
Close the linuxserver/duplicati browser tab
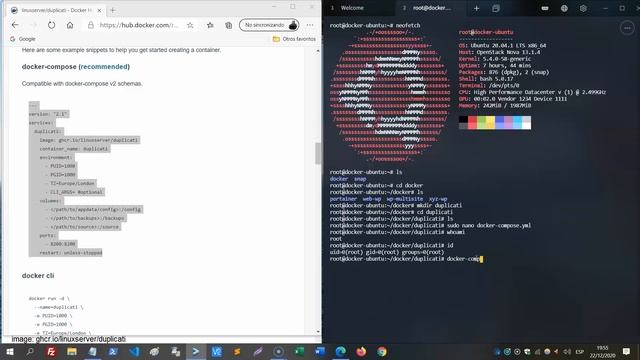[99, 10]
